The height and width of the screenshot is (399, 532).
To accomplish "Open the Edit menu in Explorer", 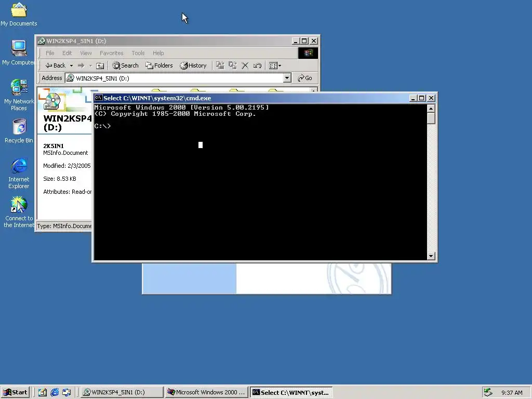I will 67,53.
